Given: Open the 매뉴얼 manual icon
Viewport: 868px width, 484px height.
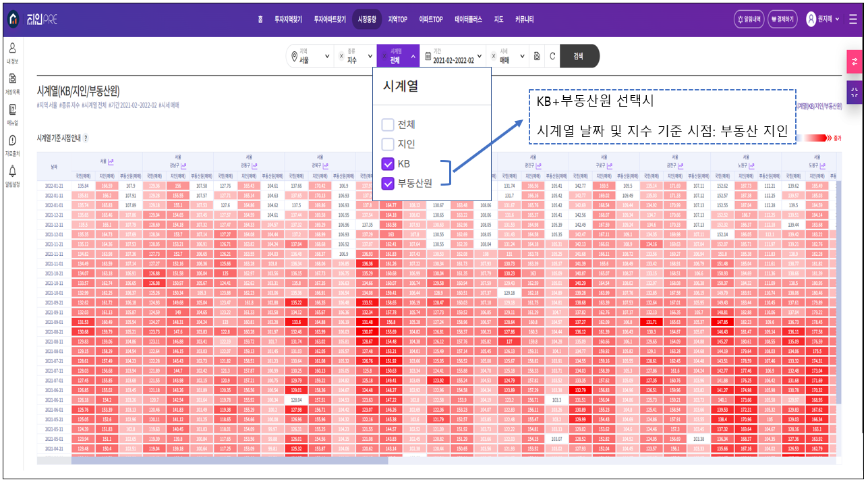Looking at the screenshot, I should (12, 113).
